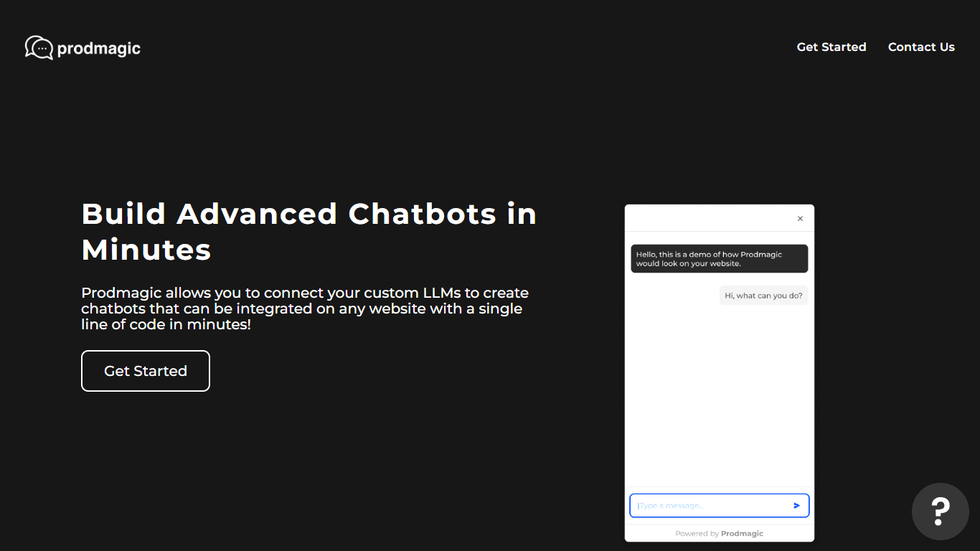The height and width of the screenshot is (551, 980).
Task: Close the demo chat widget
Action: pyautogui.click(x=800, y=219)
